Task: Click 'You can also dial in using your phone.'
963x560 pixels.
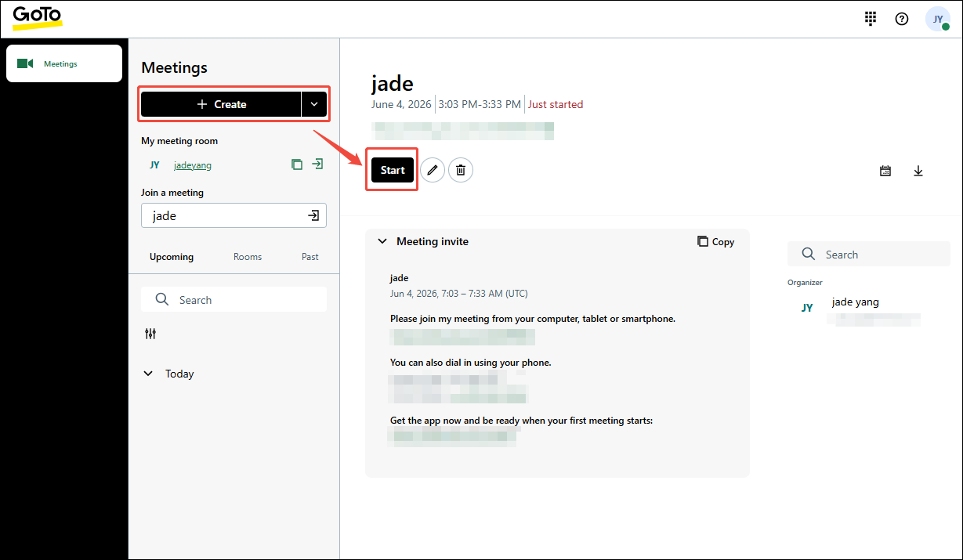Action: [471, 363]
